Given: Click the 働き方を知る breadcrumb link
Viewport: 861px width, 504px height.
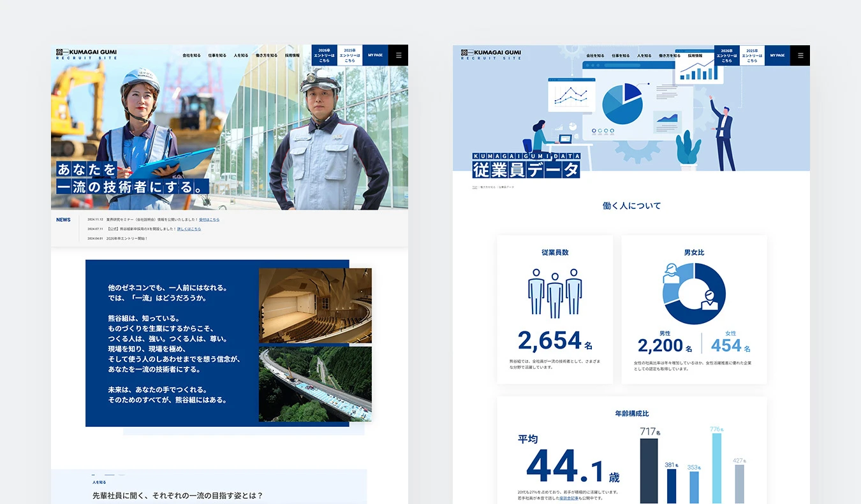Looking at the screenshot, I should pos(488,187).
